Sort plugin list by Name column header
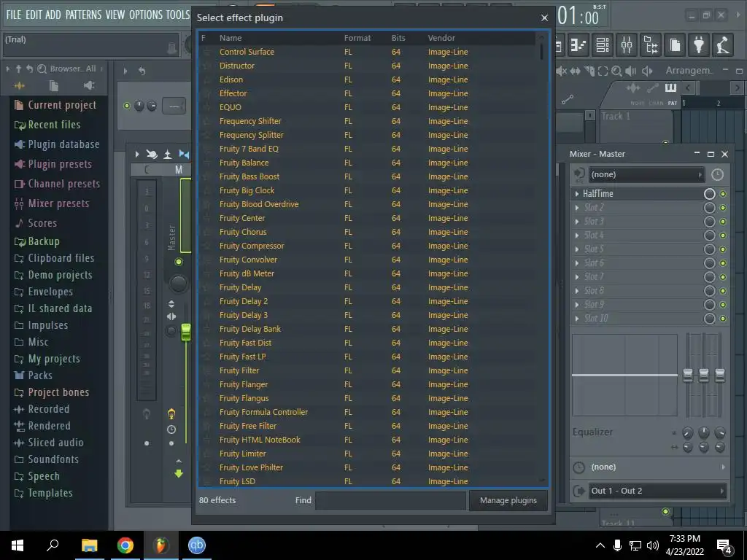The height and width of the screenshot is (560, 747). click(231, 38)
